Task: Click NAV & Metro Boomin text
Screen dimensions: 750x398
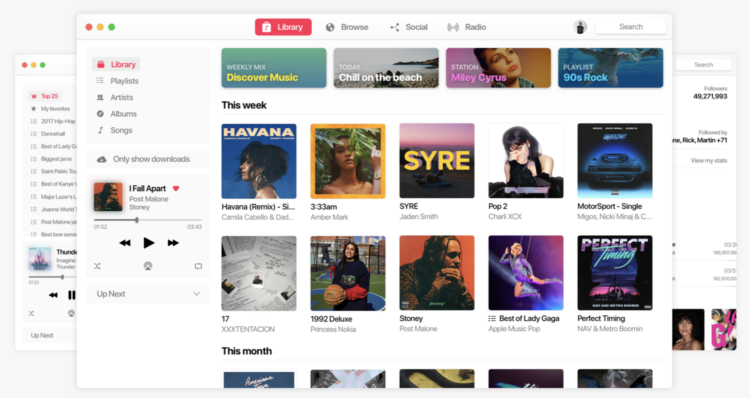Action: pyautogui.click(x=610, y=329)
